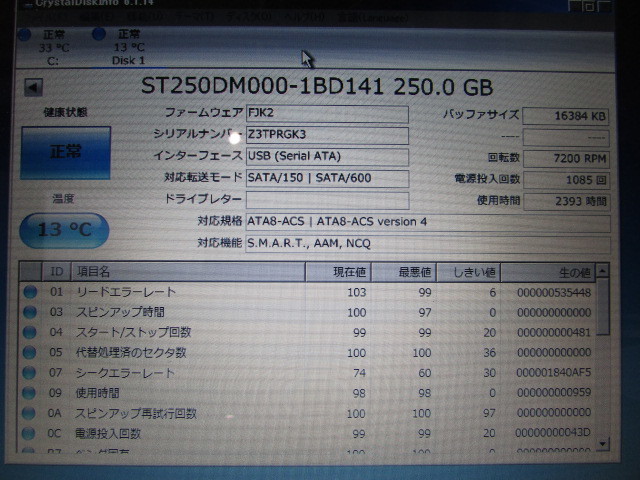Click the しきい値 column header

[469, 272]
